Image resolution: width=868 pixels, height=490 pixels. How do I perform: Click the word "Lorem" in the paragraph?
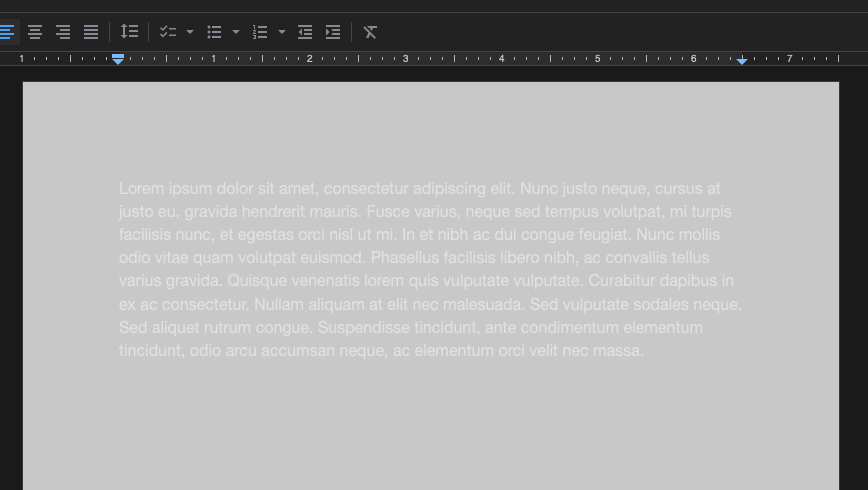(x=142, y=188)
